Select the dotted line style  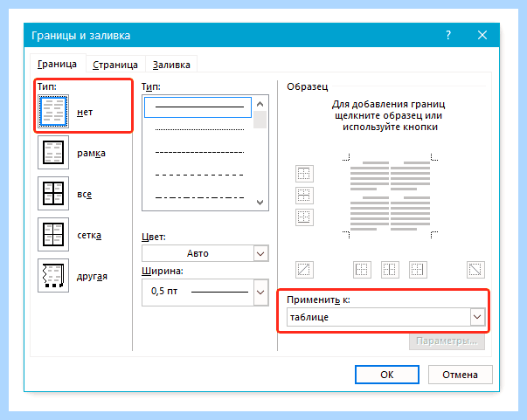click(x=199, y=129)
